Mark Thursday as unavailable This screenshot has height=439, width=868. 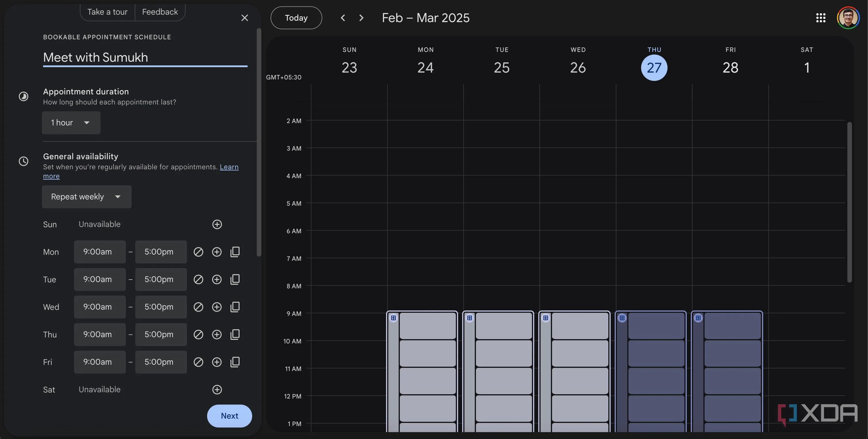198,334
